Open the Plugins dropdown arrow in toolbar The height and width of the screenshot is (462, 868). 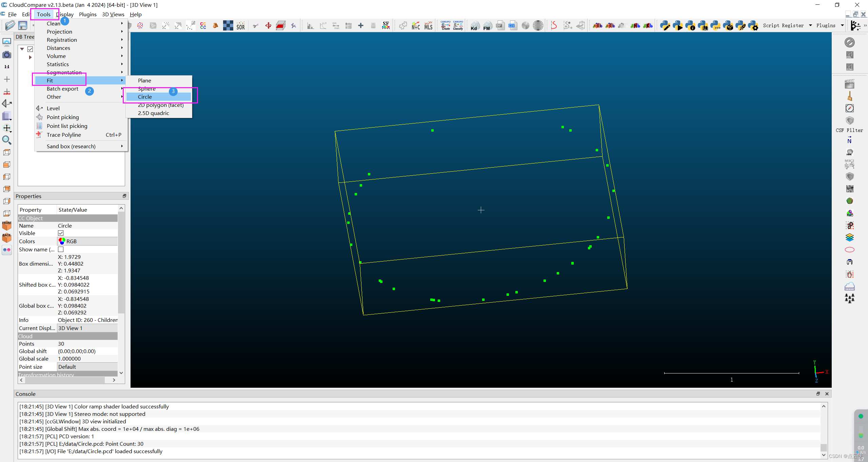pos(842,25)
